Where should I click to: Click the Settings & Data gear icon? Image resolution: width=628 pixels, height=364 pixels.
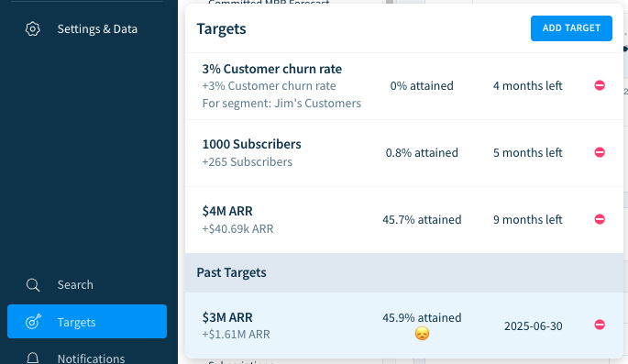[x=32, y=28]
